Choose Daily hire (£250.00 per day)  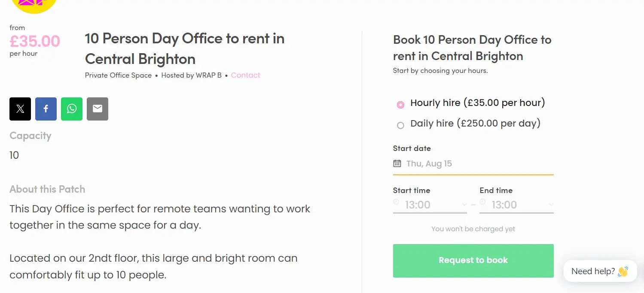(400, 125)
